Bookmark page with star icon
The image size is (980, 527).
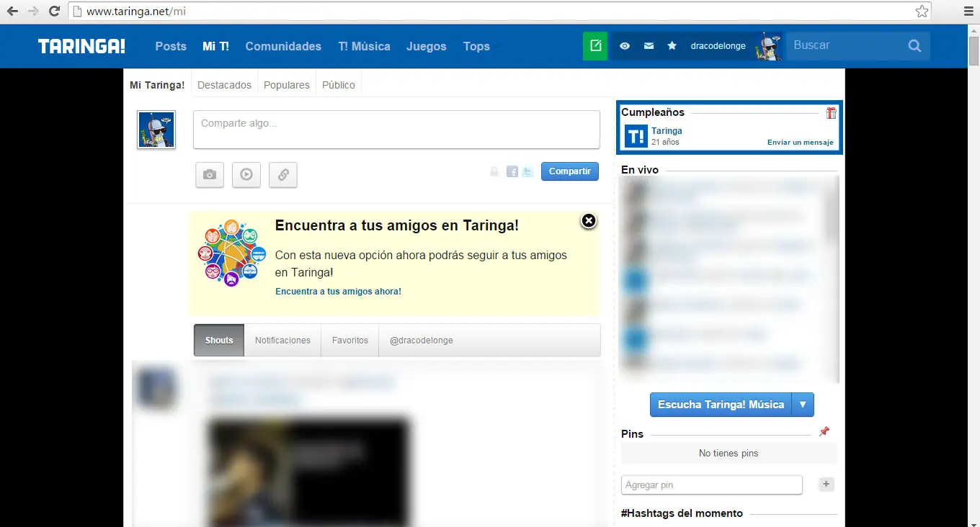922,12
